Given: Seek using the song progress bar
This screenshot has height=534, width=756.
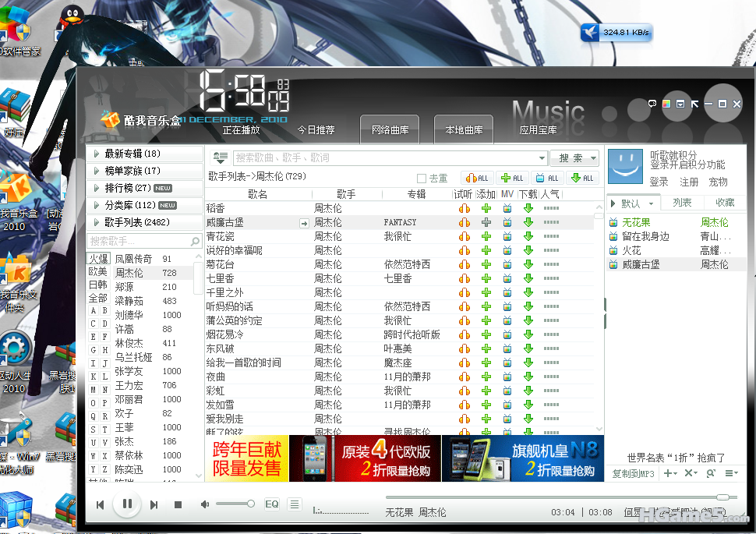Looking at the screenshot, I should coord(561,497).
